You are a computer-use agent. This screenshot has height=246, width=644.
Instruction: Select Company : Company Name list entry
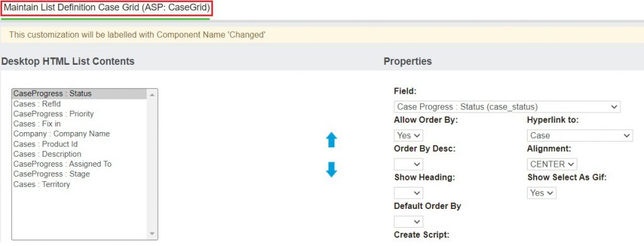(x=80, y=134)
